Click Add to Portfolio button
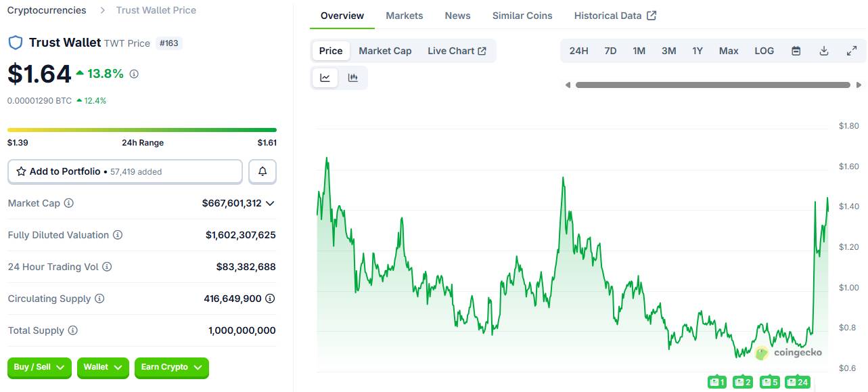 (125, 172)
